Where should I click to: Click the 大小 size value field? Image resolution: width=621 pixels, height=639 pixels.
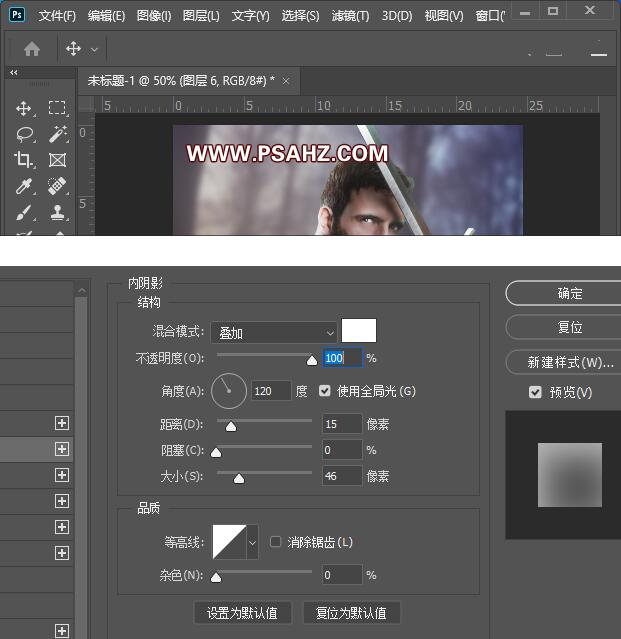[x=342, y=476]
